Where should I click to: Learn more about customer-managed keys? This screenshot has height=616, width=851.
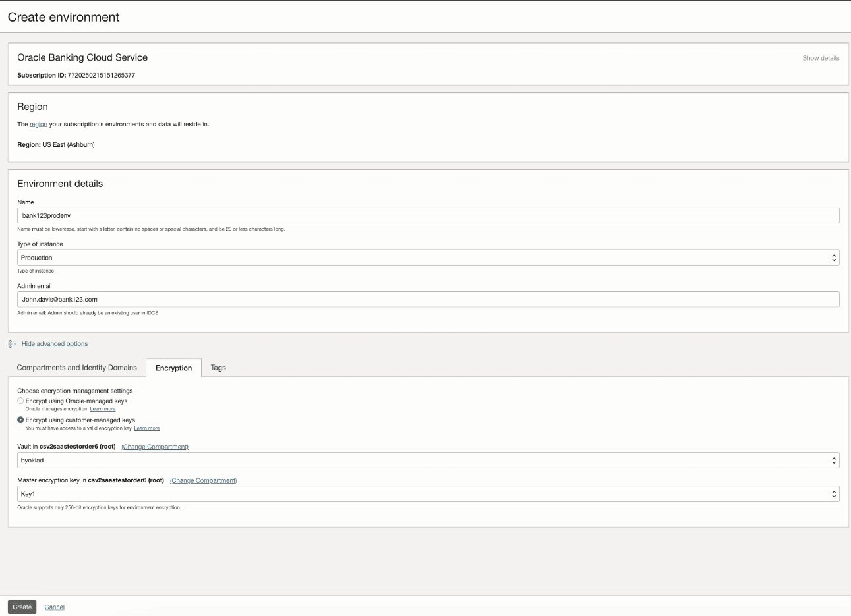point(147,428)
